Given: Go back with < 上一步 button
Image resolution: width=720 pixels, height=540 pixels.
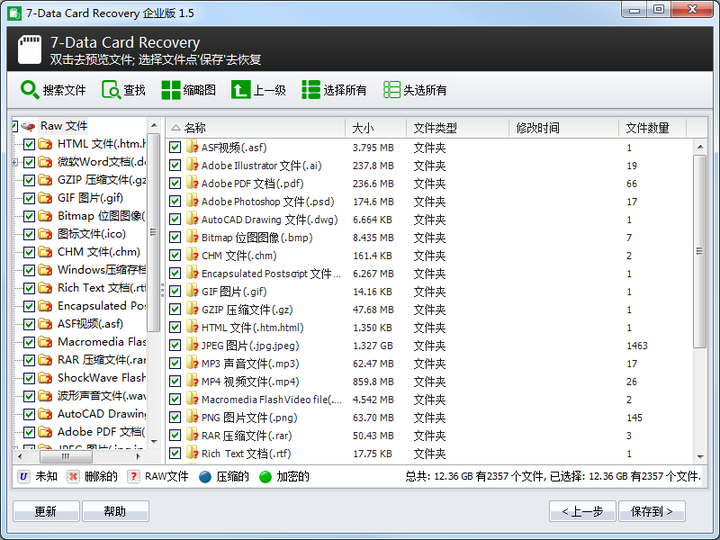Looking at the screenshot, I should pos(582,511).
